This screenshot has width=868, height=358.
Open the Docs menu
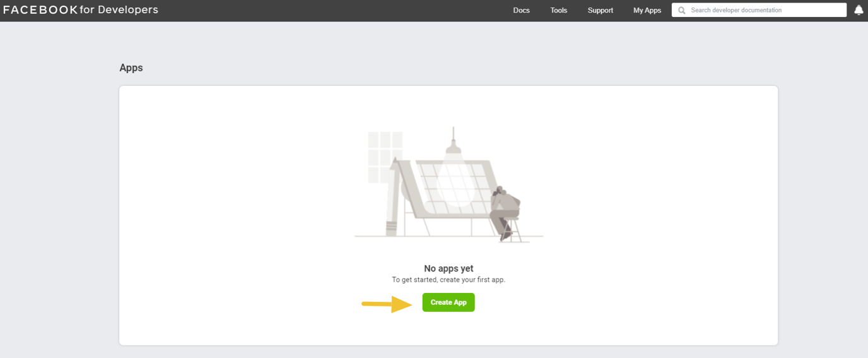coord(521,11)
